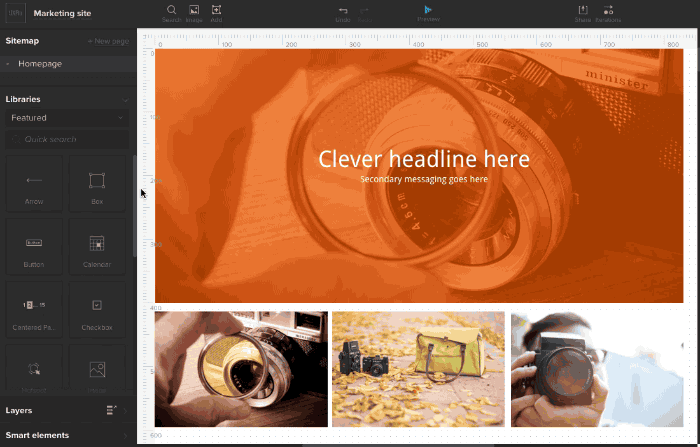Click the Libraries panel heading

point(23,99)
